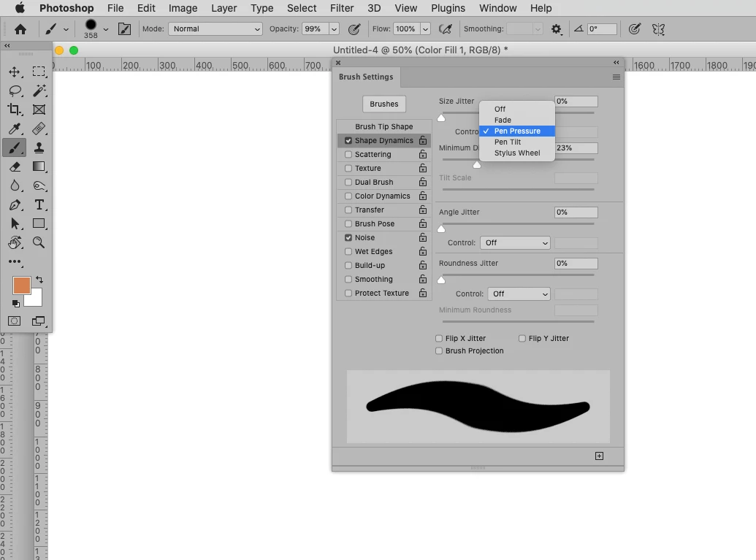
Task: Open the Layer menu
Action: click(224, 8)
